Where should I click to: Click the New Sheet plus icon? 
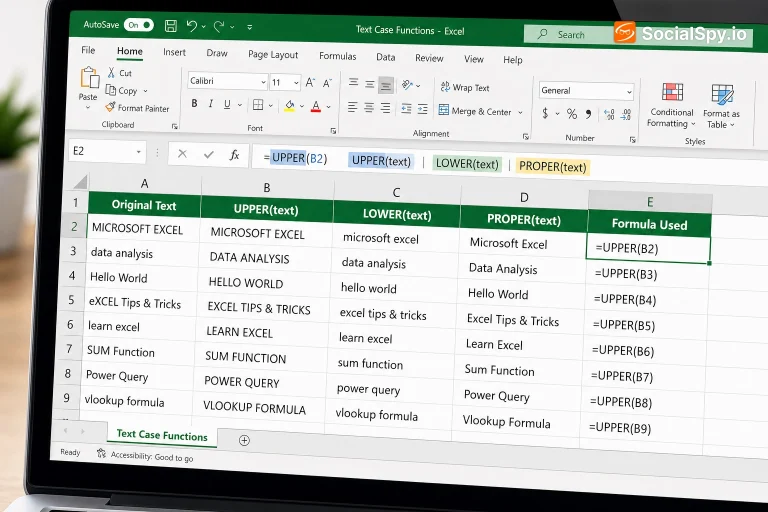coord(244,440)
